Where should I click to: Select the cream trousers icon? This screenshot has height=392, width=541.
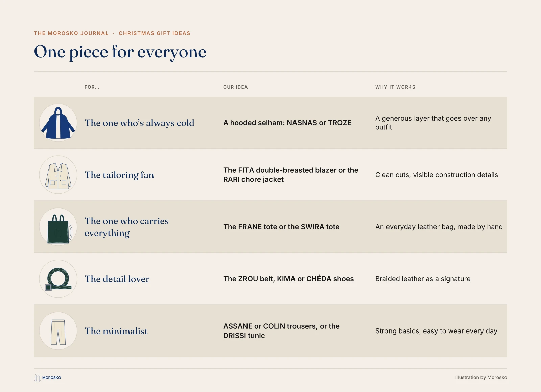pyautogui.click(x=58, y=331)
